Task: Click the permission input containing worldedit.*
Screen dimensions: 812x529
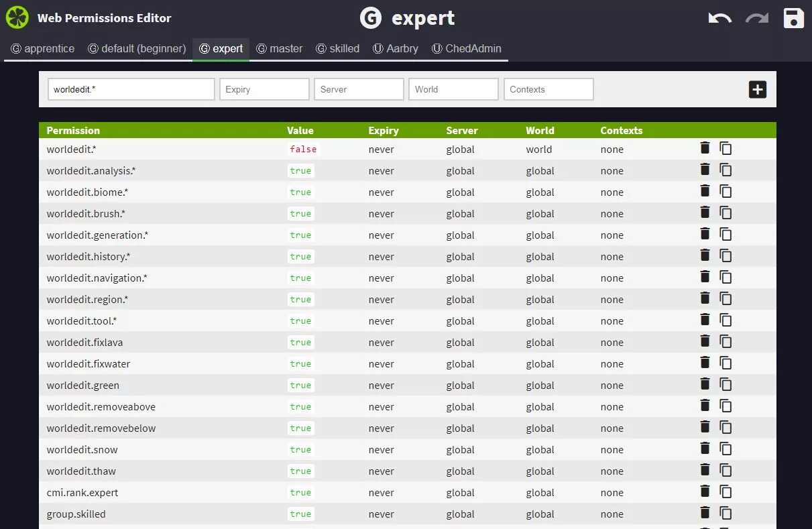Action: tap(131, 89)
